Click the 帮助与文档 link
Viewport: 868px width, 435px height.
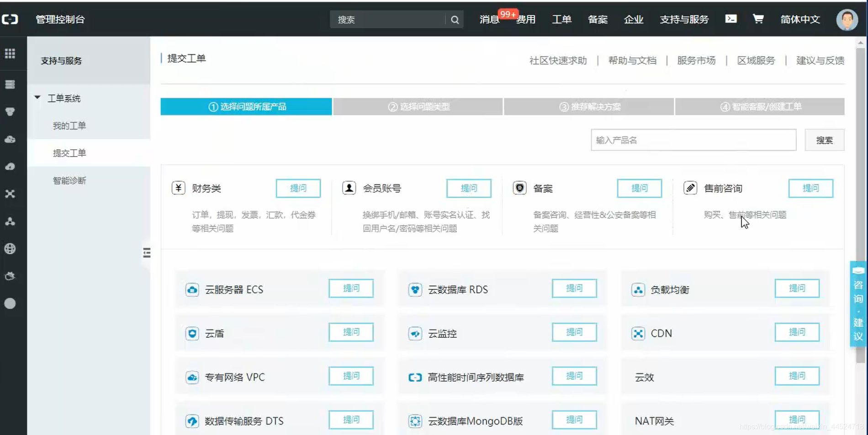pyautogui.click(x=632, y=60)
